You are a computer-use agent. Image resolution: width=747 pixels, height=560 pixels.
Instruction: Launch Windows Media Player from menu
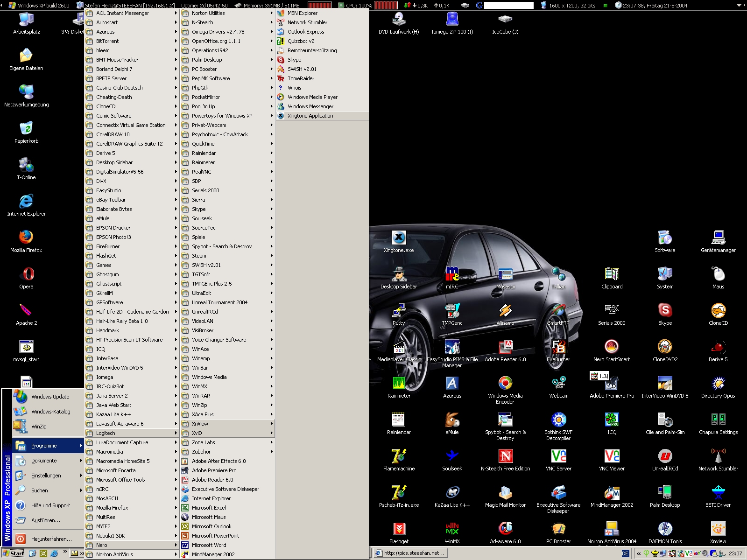(x=322, y=97)
